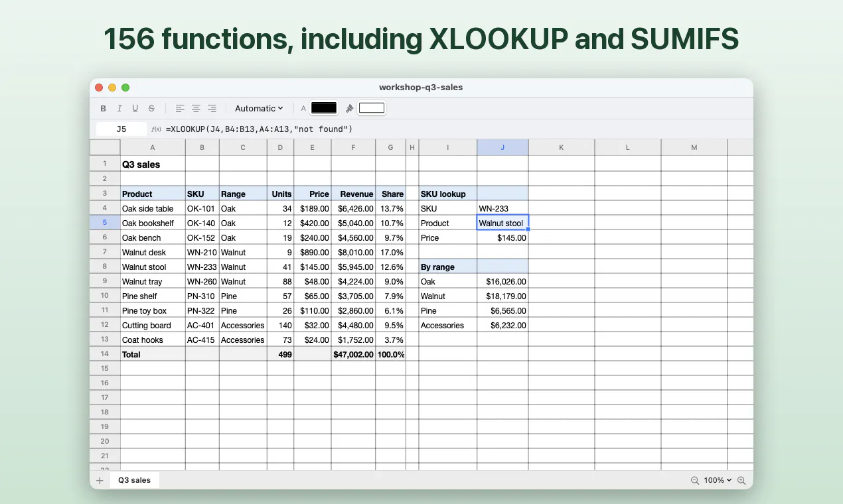Select the "Walnut desk" product cell
This screenshot has height=504, width=843.
tap(153, 252)
